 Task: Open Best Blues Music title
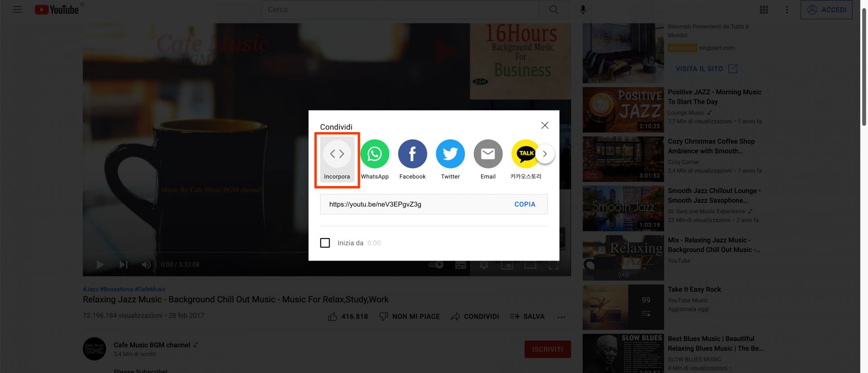pyautogui.click(x=715, y=344)
